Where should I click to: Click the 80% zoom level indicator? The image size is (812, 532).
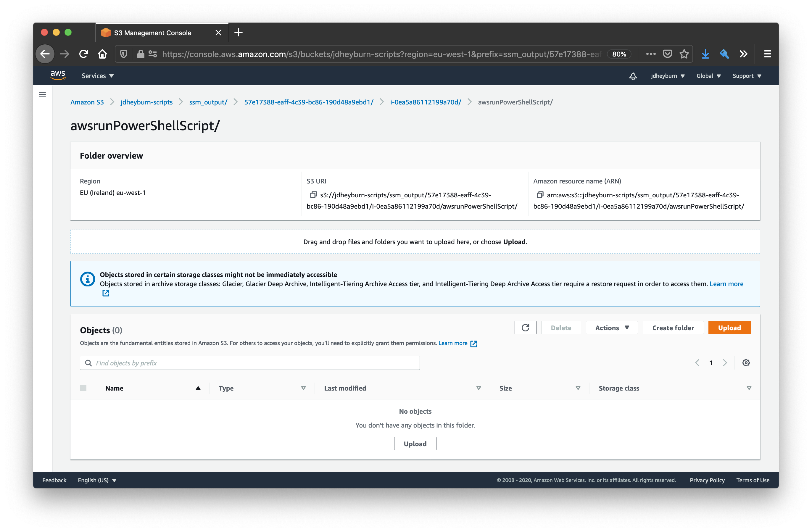[x=619, y=54]
